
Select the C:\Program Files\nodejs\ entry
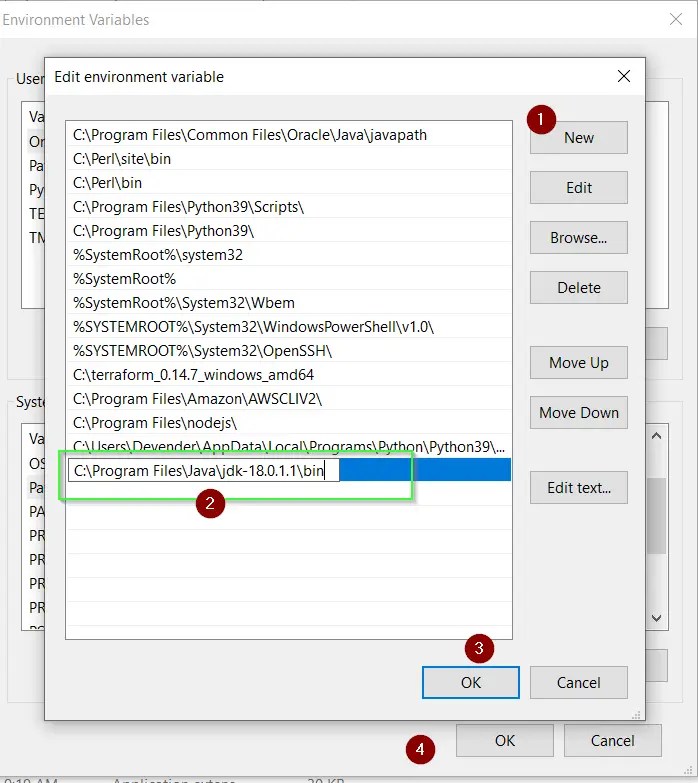289,422
